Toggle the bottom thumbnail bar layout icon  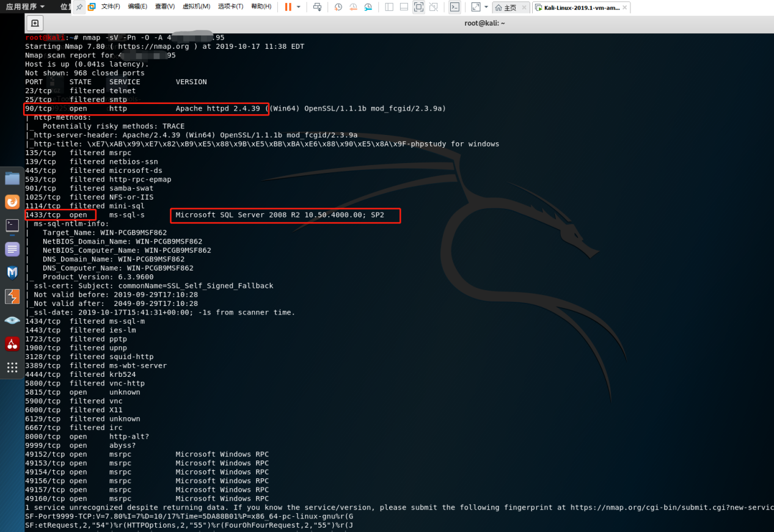click(404, 7)
